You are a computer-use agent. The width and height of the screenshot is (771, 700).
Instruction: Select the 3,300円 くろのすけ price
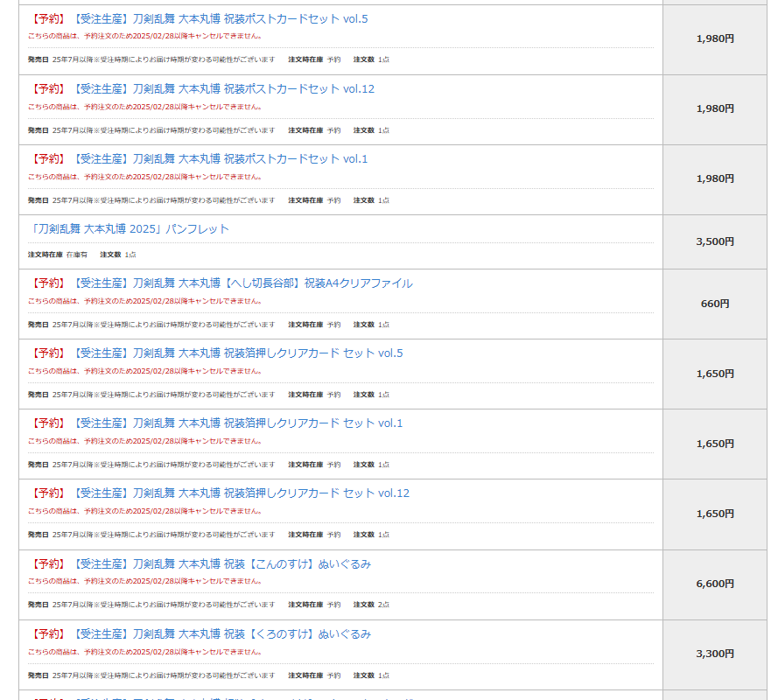pos(715,654)
